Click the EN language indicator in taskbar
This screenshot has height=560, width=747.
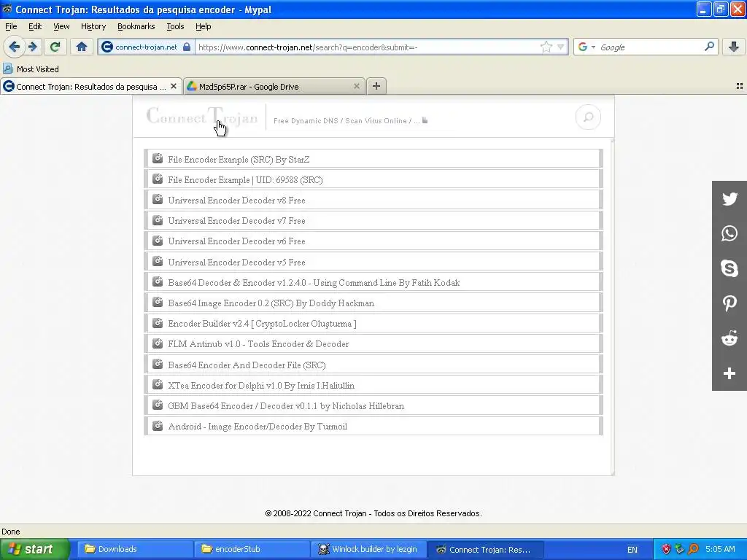tap(632, 550)
